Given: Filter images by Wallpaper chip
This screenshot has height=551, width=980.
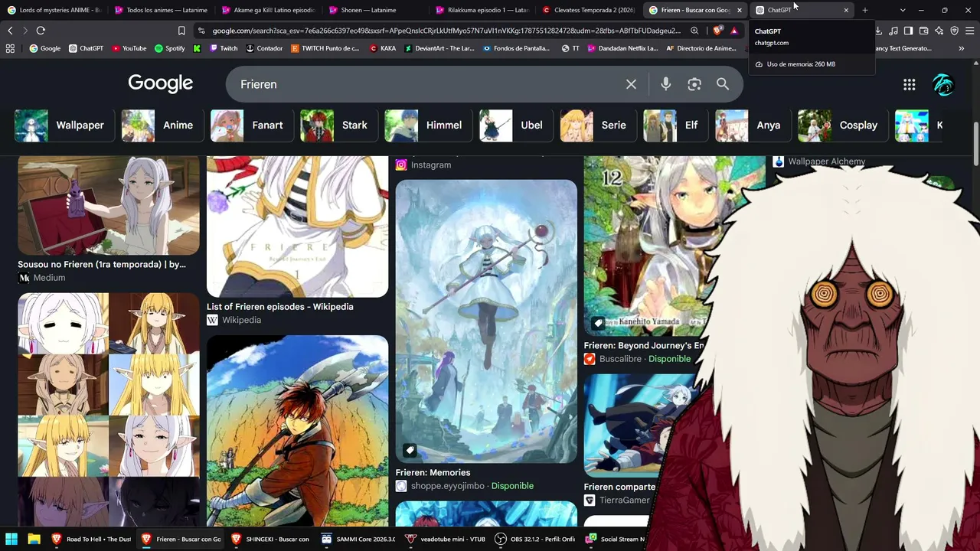Looking at the screenshot, I should click(64, 126).
